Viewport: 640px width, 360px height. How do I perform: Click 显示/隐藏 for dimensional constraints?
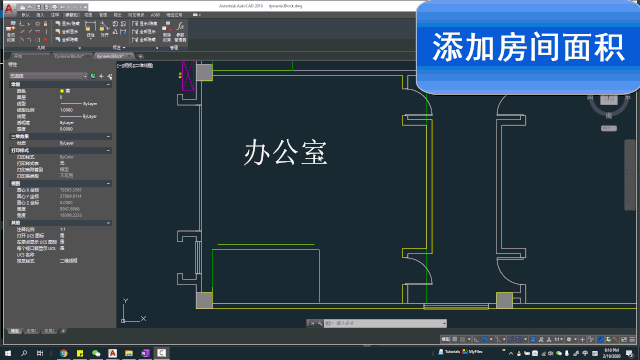coord(145,24)
